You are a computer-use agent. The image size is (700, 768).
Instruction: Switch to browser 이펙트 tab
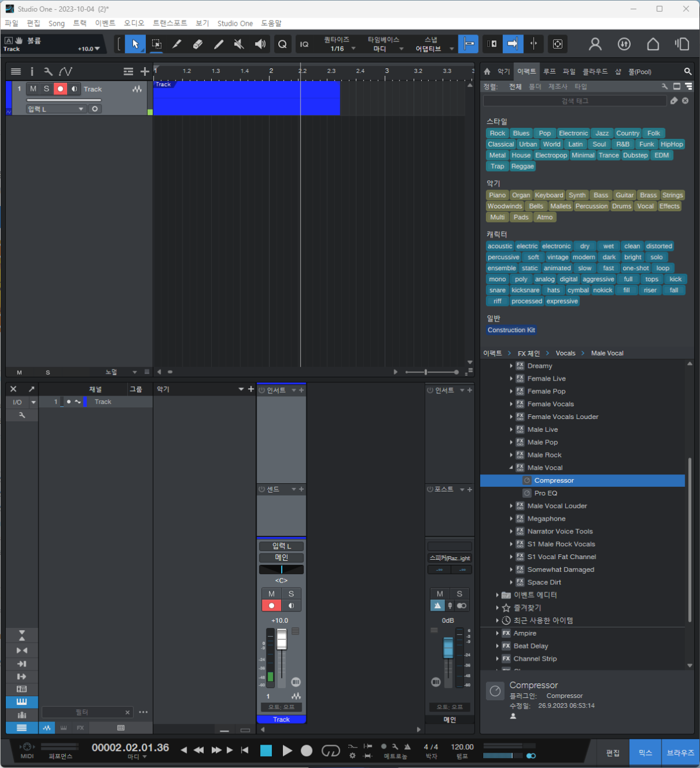click(x=526, y=71)
